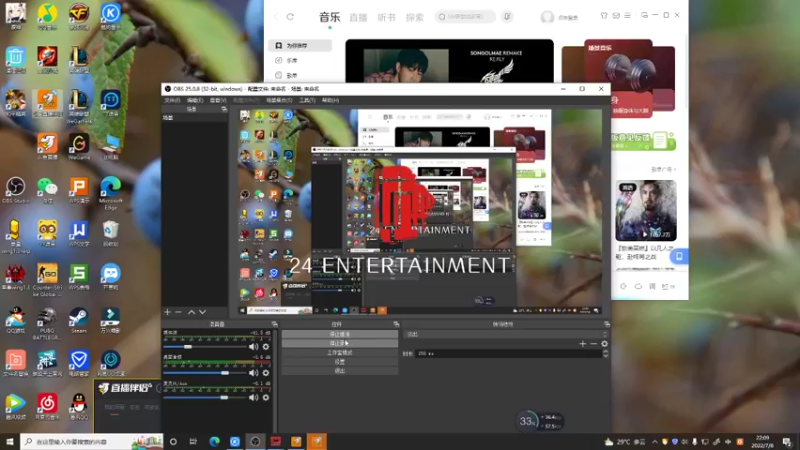Open the Edit menu in OBS
Screen dimensions: 800x450
(x=195, y=101)
